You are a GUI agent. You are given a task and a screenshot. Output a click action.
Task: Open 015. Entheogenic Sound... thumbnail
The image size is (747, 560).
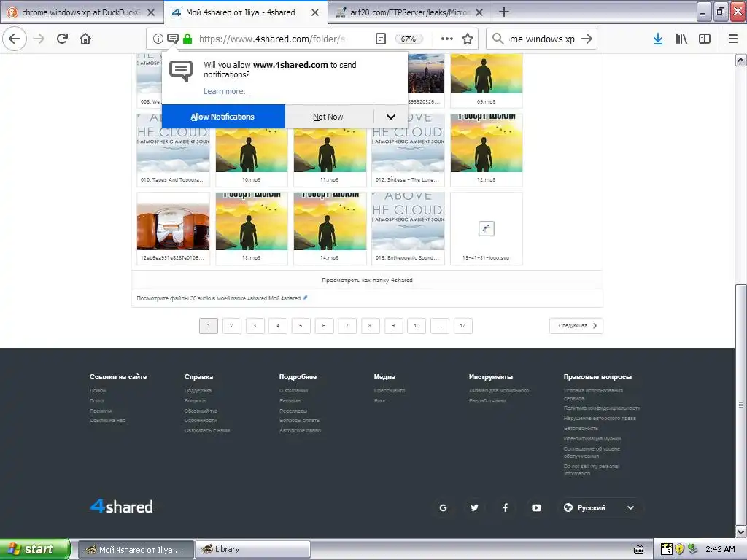(408, 228)
